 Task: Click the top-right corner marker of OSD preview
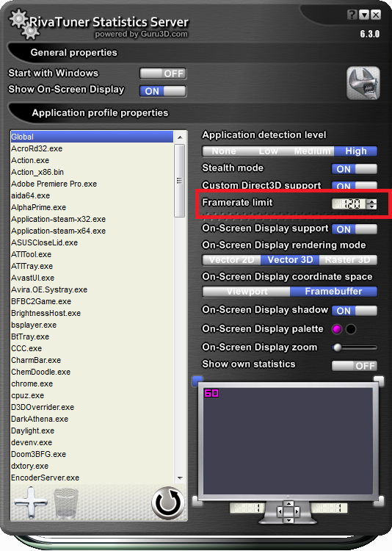click(x=379, y=381)
